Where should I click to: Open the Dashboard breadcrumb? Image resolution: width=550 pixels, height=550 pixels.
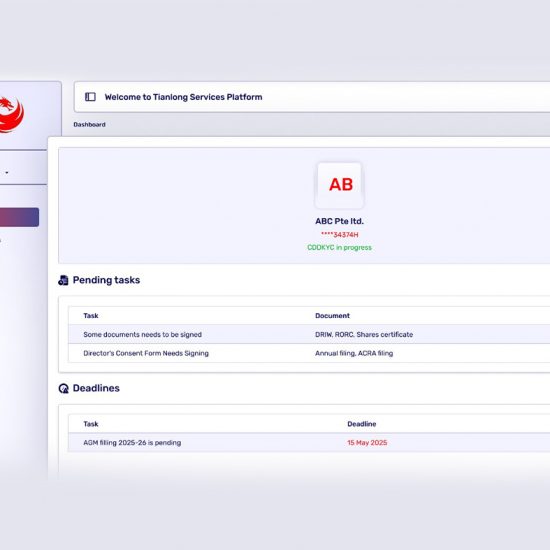(x=89, y=125)
